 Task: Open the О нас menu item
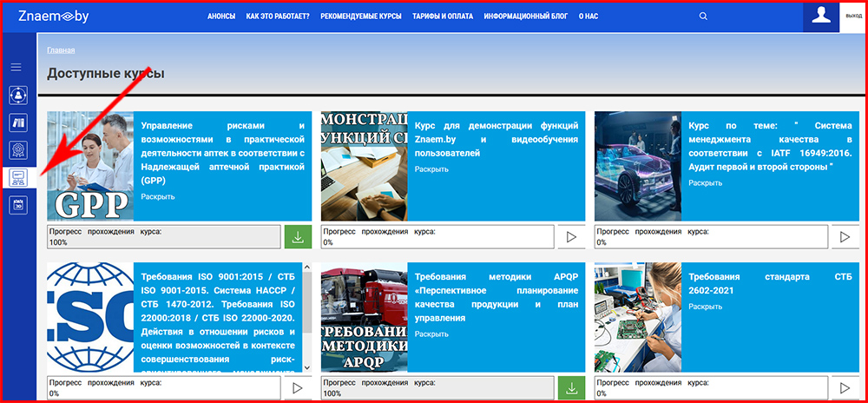(x=589, y=16)
